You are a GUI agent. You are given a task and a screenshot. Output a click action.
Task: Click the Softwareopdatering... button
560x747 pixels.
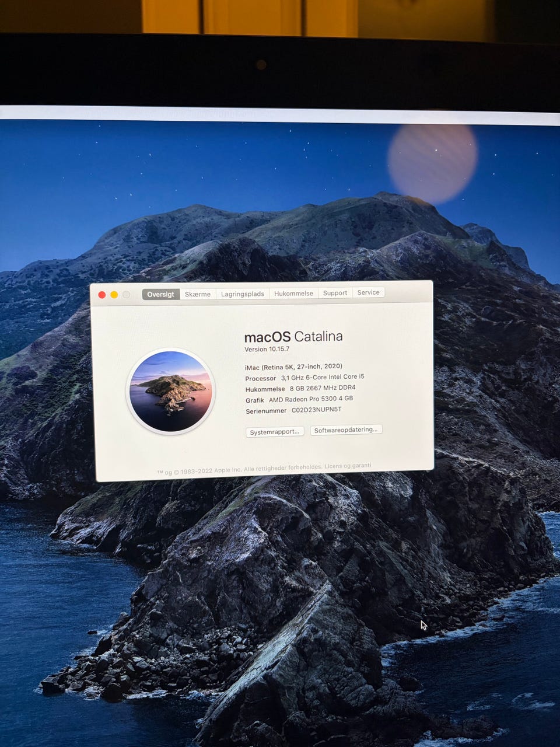point(346,430)
